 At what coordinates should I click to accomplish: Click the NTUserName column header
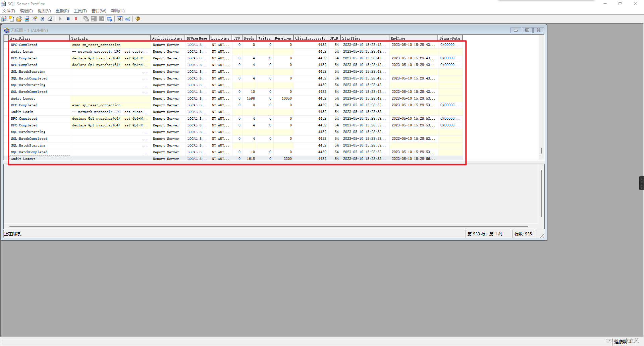(x=197, y=38)
